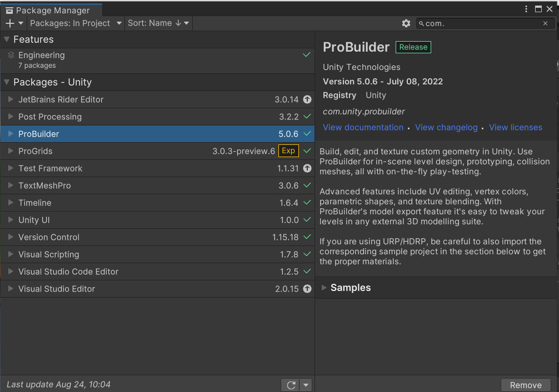
Task: Select the Timeline package
Action: coord(158,203)
